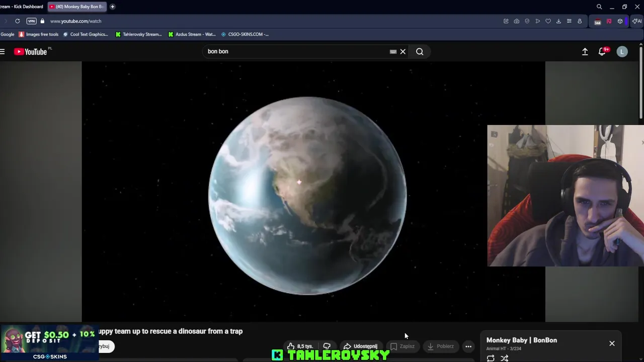Open the YouTube hamburger guide menu
This screenshot has width=644, height=362.
pos(3,51)
